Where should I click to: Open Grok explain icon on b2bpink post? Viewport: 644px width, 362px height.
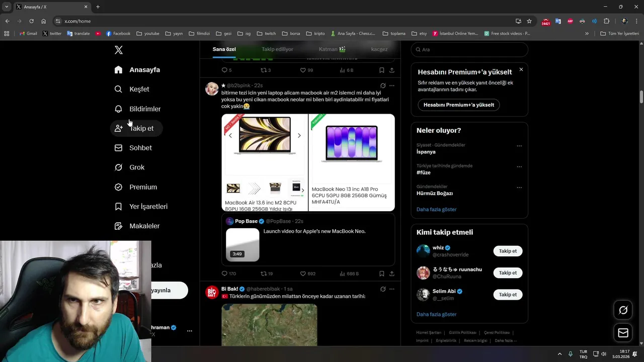coord(383,85)
